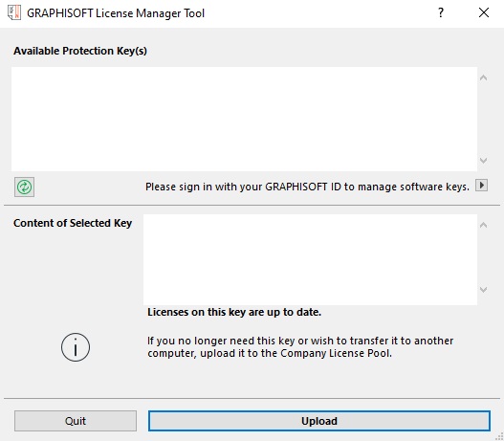Image resolution: width=504 pixels, height=441 pixels.
Task: Click the green refresh keys icon
Action: click(x=24, y=187)
